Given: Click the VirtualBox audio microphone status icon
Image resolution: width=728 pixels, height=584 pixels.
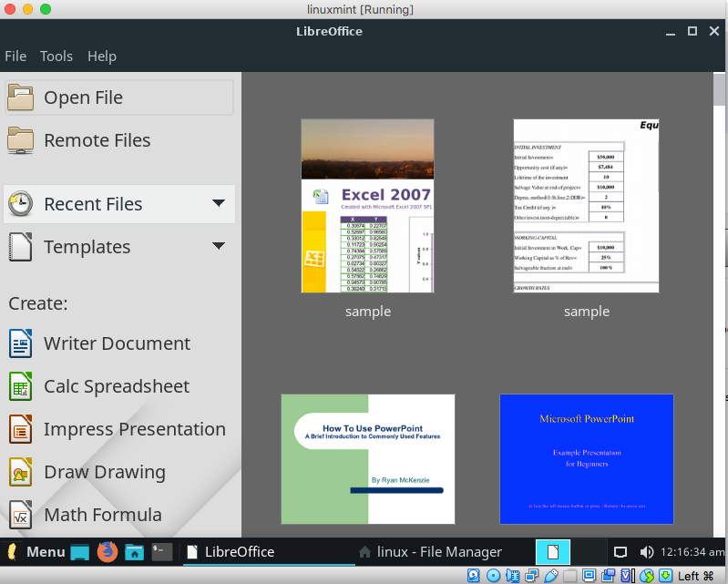Looking at the screenshot, I should pos(513,576).
